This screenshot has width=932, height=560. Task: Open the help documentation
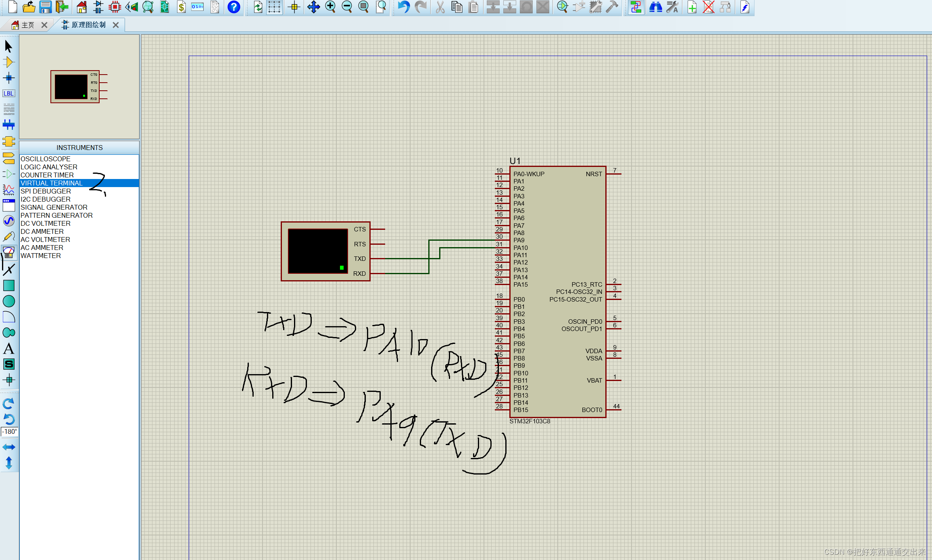[234, 7]
